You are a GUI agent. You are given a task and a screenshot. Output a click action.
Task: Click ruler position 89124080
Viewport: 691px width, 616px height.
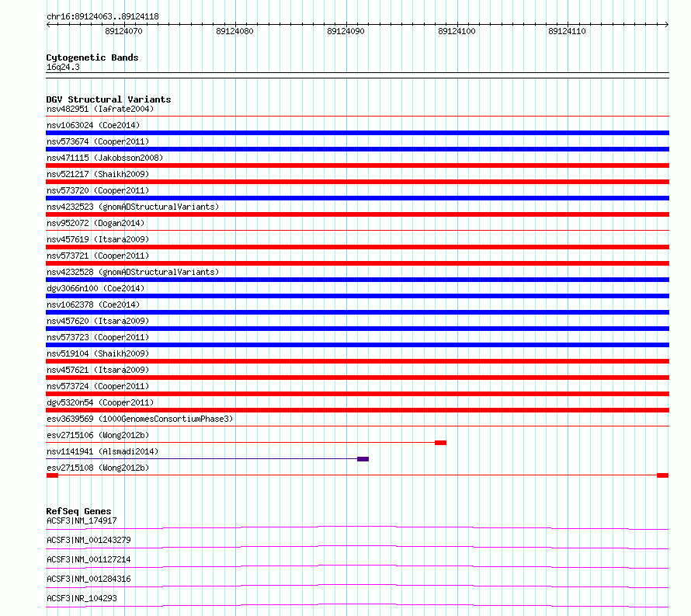tap(235, 31)
